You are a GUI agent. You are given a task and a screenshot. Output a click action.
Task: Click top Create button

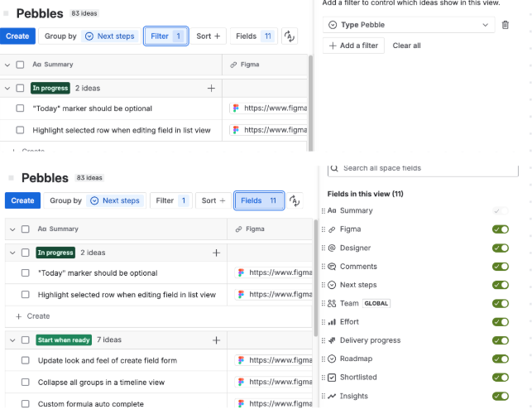(x=17, y=36)
